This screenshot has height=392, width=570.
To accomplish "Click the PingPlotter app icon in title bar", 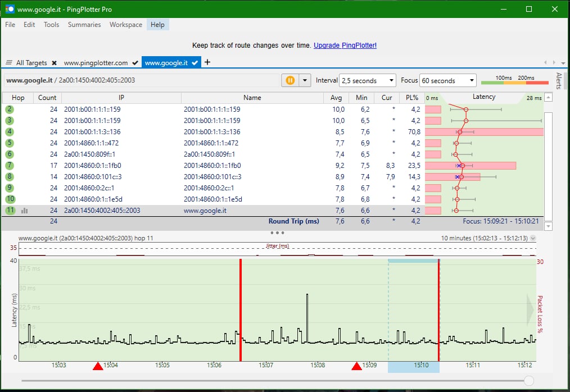I will pos(10,9).
